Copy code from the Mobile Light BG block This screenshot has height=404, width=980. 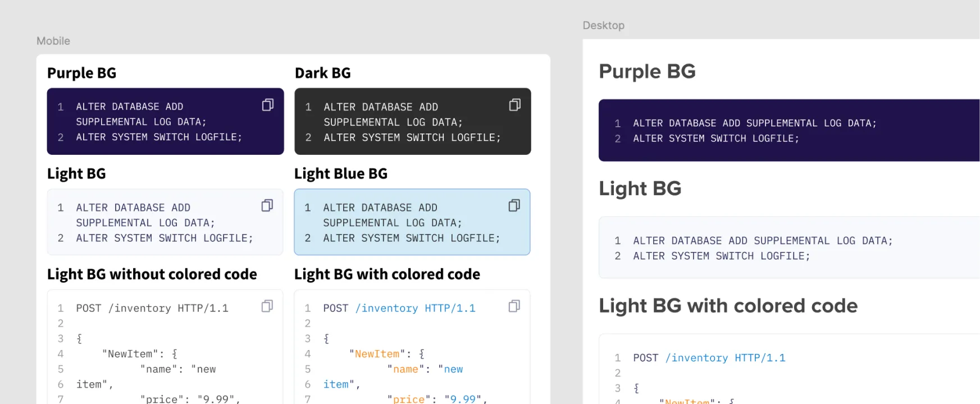coord(267,205)
